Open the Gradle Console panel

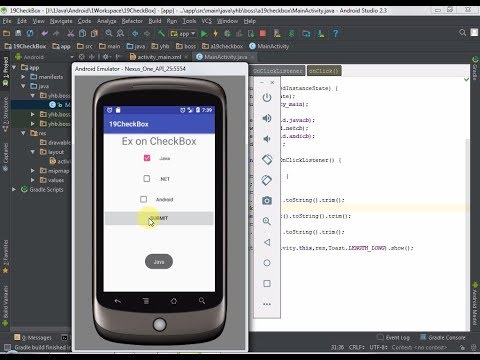click(x=443, y=337)
